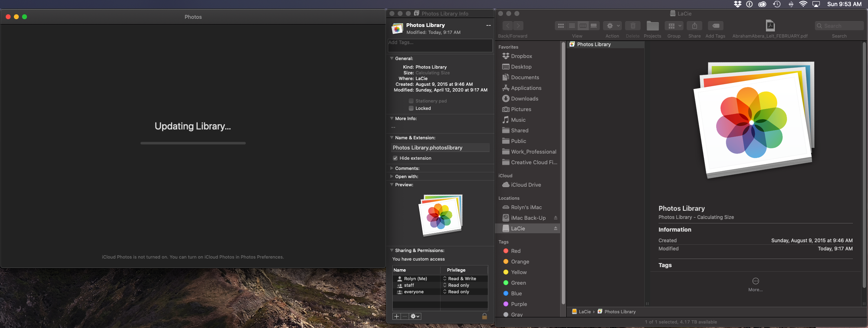Click the Finder Search field
Image resolution: width=868 pixels, height=328 pixels.
(839, 26)
